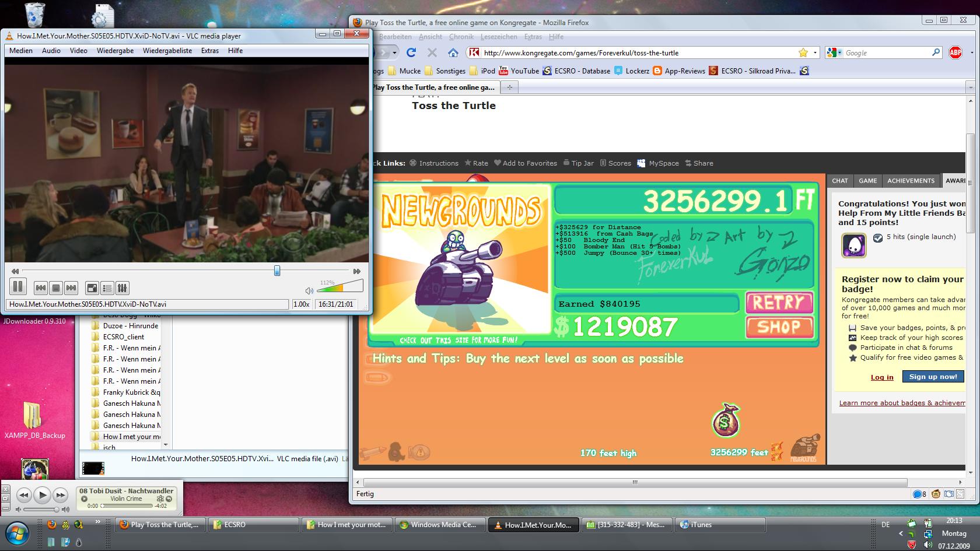980x551 pixels.
Task: Switch to the ACHIEVEMENTS tab
Action: point(911,181)
